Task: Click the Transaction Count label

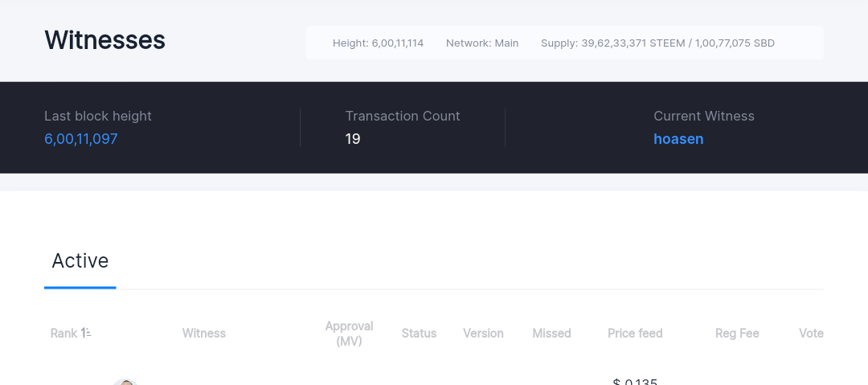Action: pos(403,117)
